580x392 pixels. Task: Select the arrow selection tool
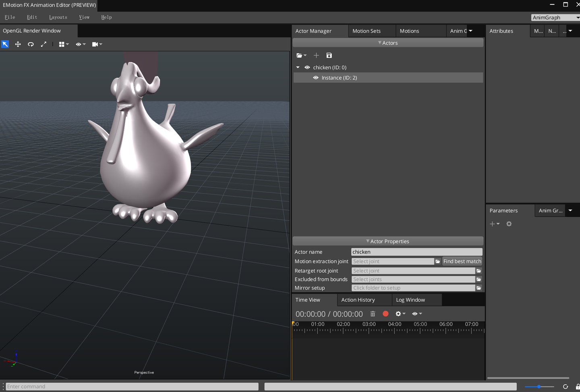point(5,44)
